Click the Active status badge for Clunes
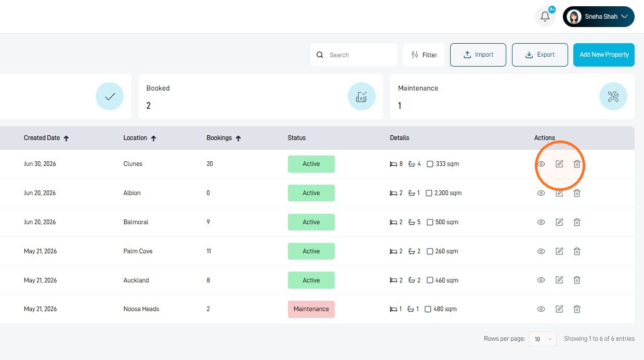Screen dimensions: 644x360 click(311, 164)
